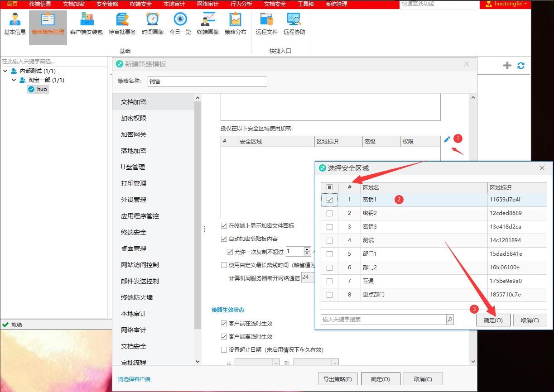Open the 本地审计 top menu
Screen dimensions: 554x392
pyautogui.click(x=174, y=4)
